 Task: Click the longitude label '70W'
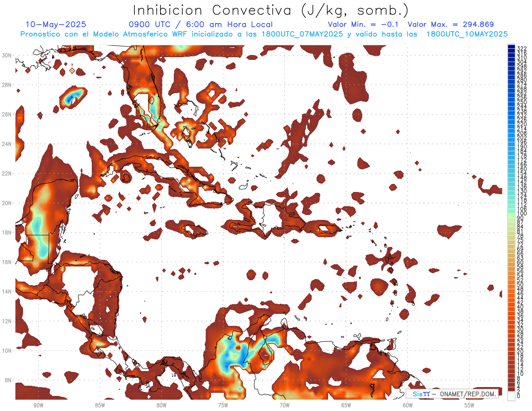pos(285,405)
